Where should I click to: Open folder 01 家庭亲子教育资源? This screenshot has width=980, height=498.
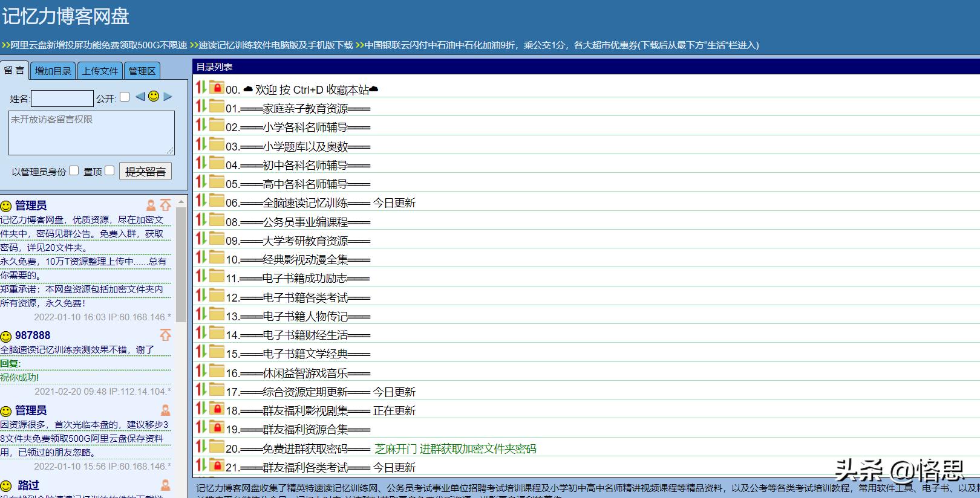[298, 109]
